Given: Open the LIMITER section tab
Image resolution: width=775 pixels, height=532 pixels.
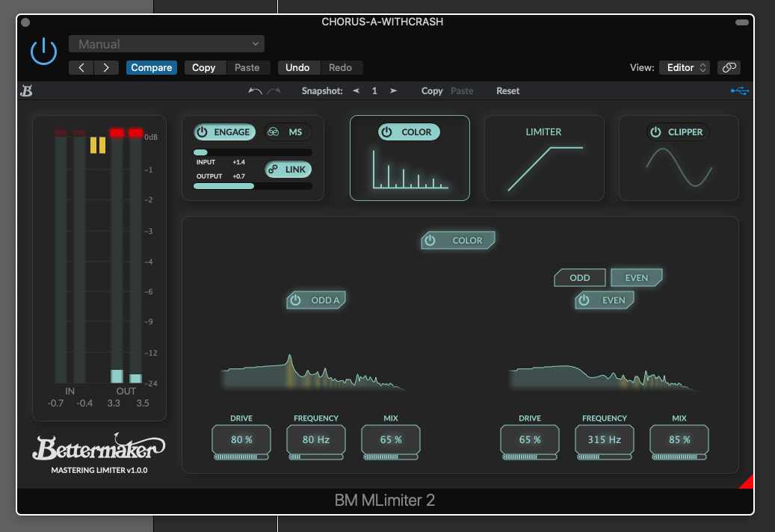Looking at the screenshot, I should pos(544,158).
